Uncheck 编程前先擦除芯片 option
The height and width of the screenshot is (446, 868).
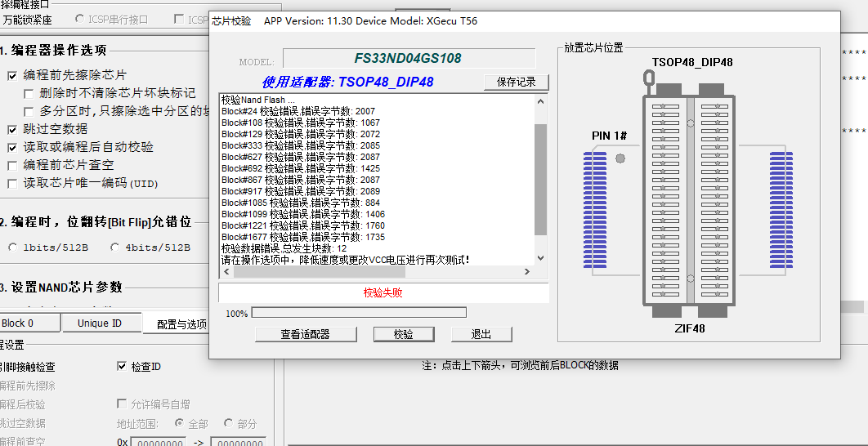[x=12, y=75]
